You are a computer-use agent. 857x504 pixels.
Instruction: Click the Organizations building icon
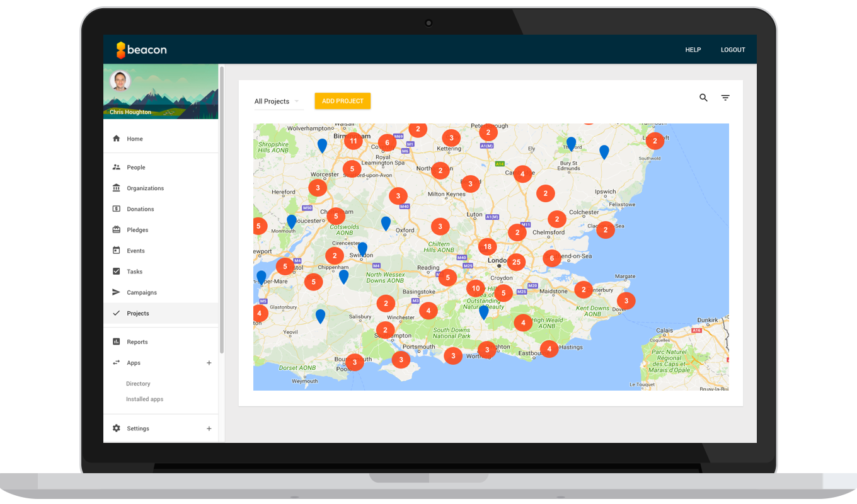(116, 188)
